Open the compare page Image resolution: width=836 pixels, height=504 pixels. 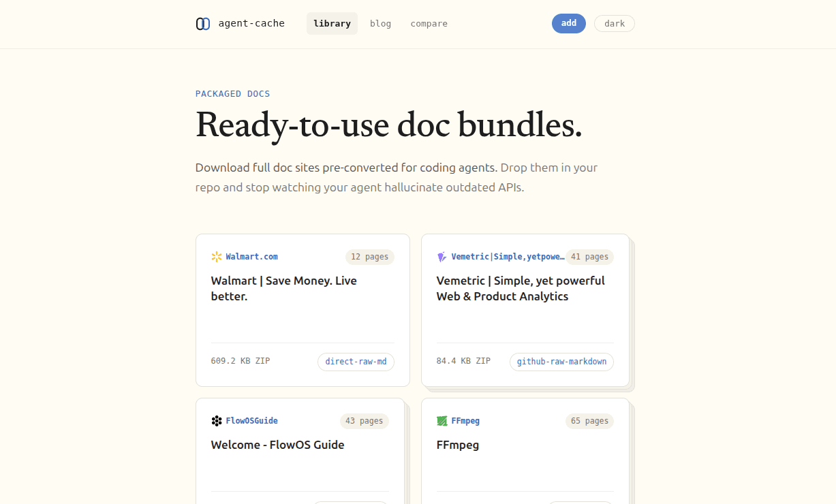[429, 24]
